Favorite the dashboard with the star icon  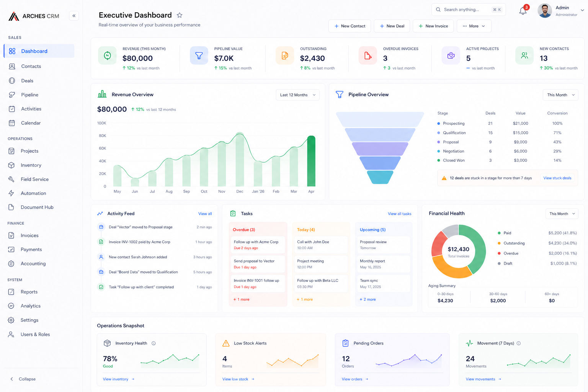pyautogui.click(x=180, y=15)
